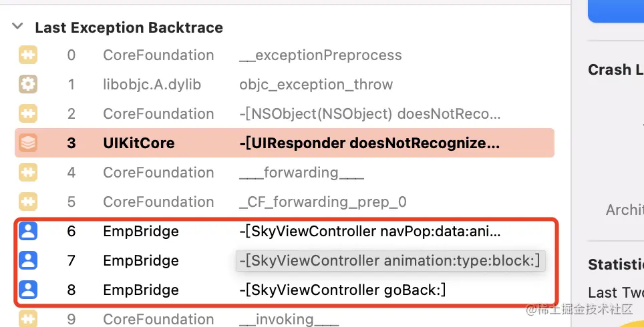This screenshot has height=327, width=644.
Task: Click the frame 7 EmpBridge person icon
Action: 28,260
